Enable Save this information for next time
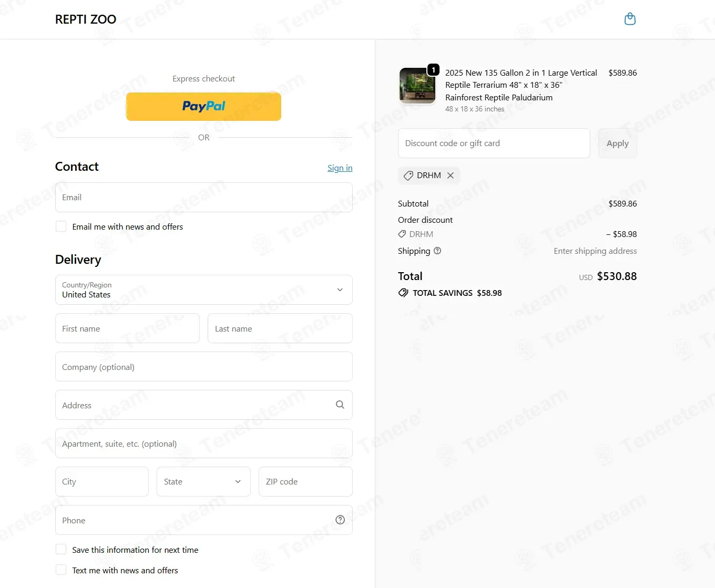 pyautogui.click(x=61, y=549)
